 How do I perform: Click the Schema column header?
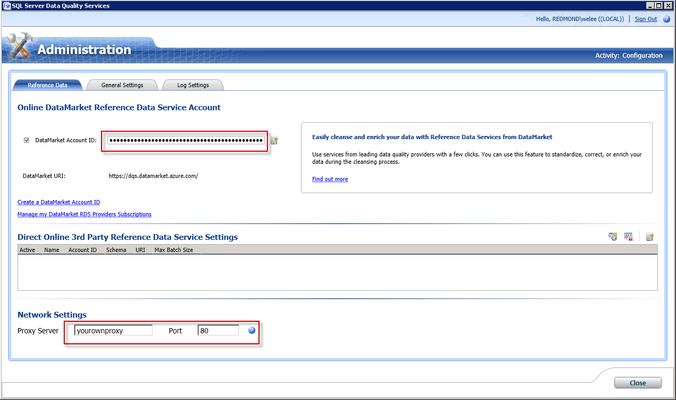[116, 250]
